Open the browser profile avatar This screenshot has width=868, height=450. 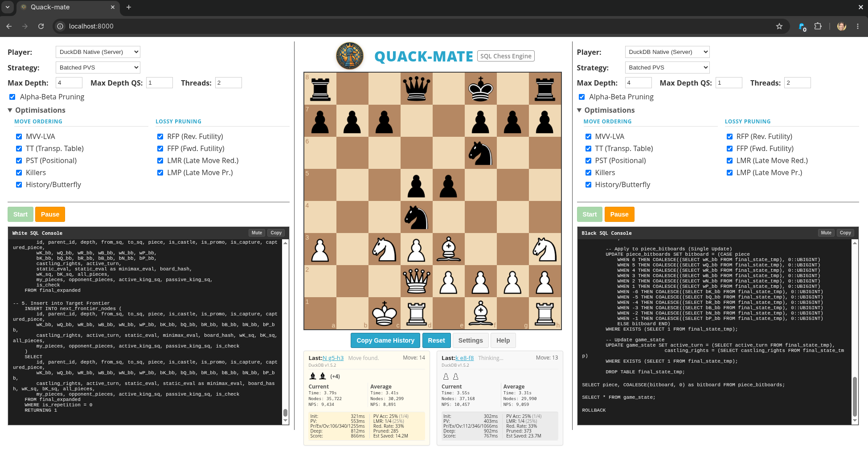[841, 26]
